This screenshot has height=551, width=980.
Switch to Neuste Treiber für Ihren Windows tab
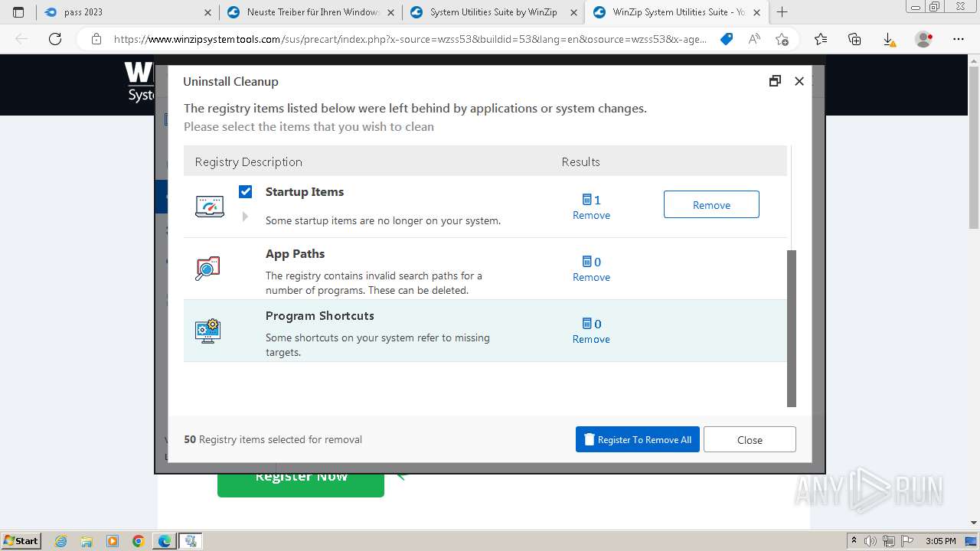point(312,12)
